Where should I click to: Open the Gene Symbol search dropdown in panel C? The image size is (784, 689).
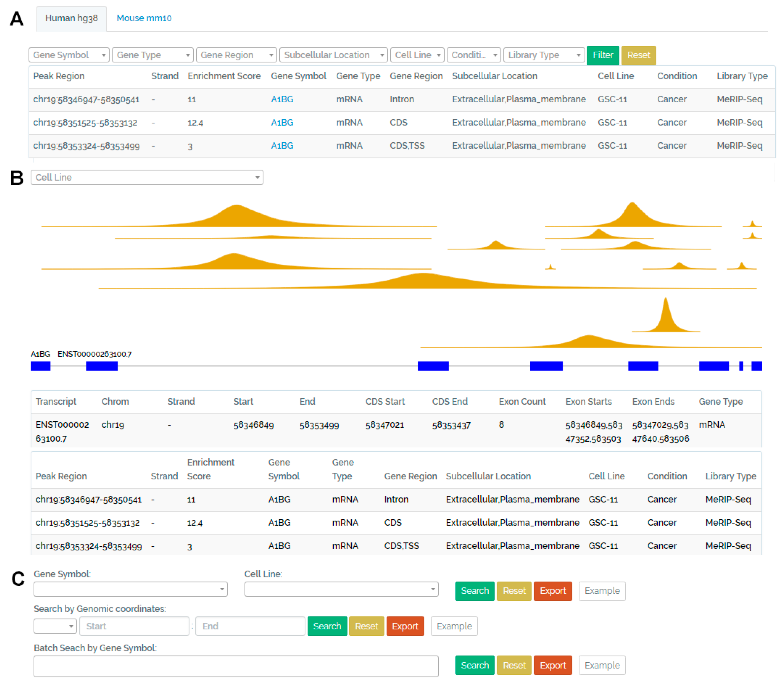(x=130, y=589)
